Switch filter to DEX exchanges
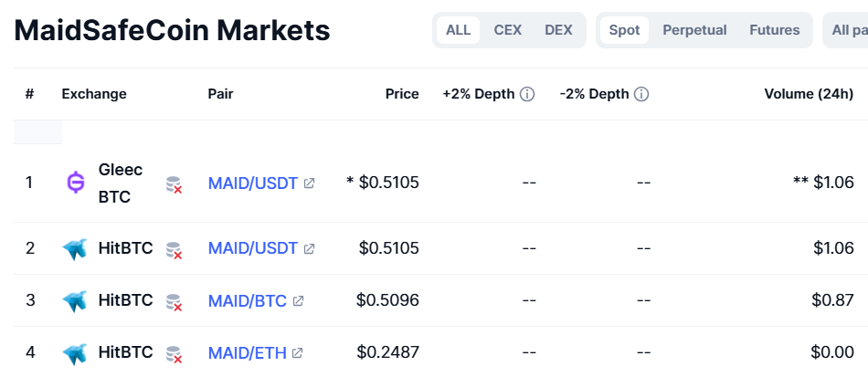The image size is (868, 377). (x=558, y=30)
